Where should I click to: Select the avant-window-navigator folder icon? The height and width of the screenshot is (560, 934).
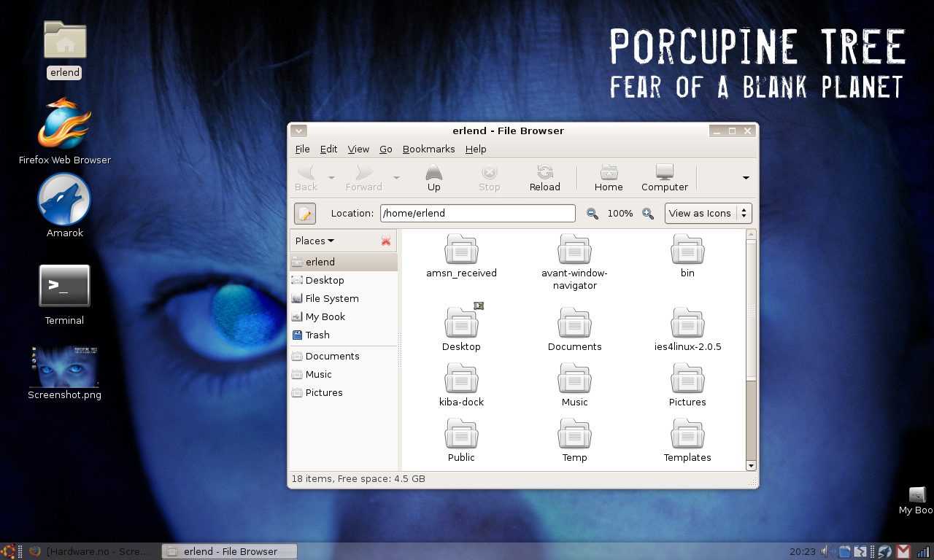[575, 262]
